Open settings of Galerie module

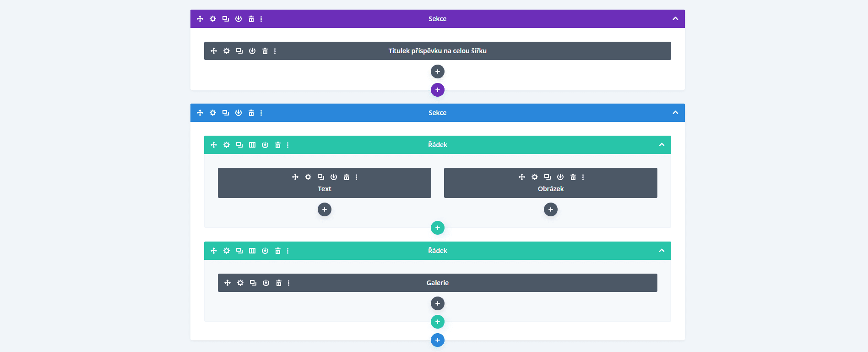click(x=240, y=283)
